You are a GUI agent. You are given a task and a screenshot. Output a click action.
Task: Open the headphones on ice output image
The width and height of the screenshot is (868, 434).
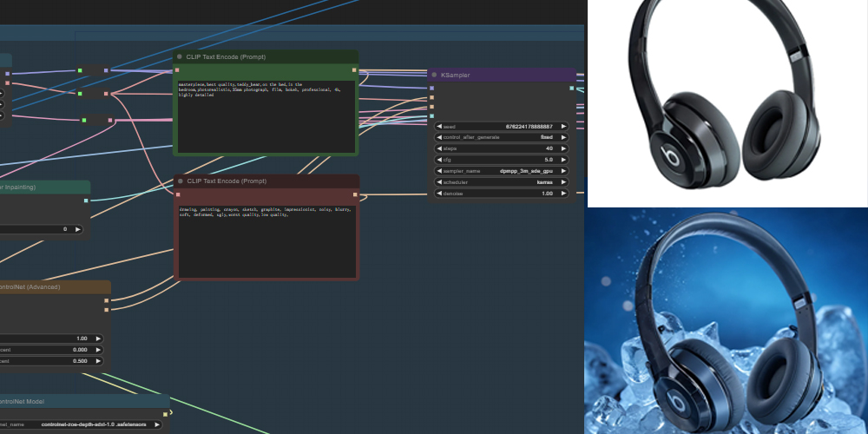(727, 321)
